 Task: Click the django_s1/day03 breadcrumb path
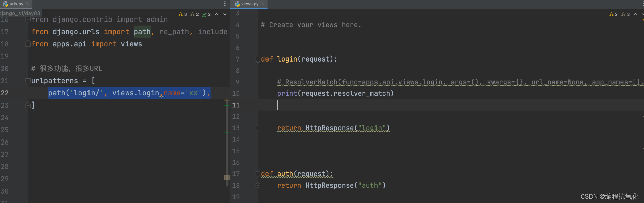tap(20, 13)
